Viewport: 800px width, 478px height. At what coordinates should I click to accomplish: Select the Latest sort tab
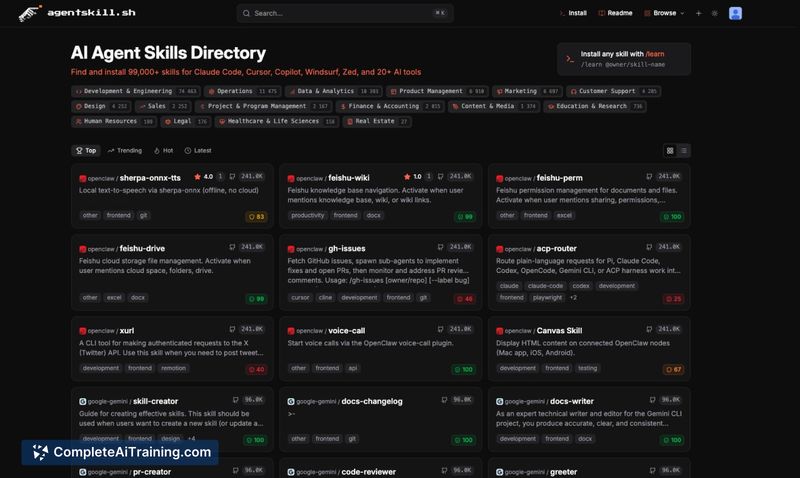tap(198, 151)
